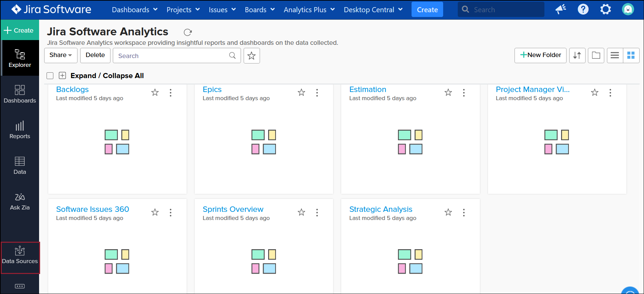Viewport: 644px width, 294px height.
Task: Tick the select-all checkbox
Action: click(50, 76)
